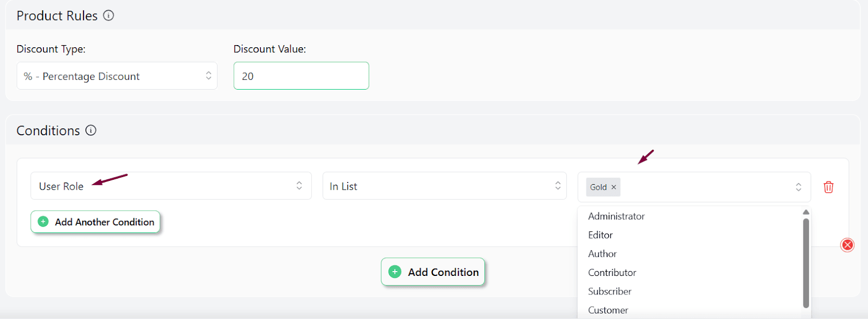Click the green plus on Add Condition

coord(395,272)
